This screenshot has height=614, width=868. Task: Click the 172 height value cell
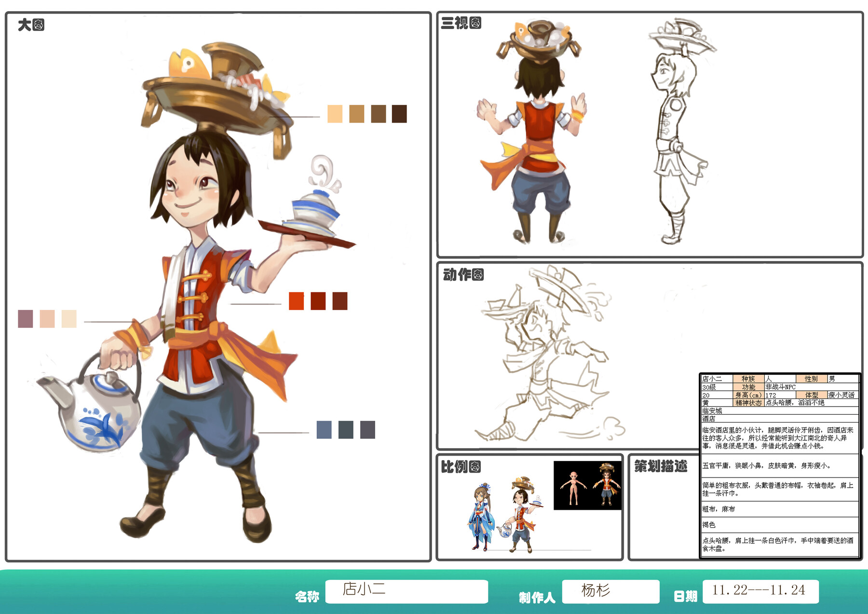(780, 395)
